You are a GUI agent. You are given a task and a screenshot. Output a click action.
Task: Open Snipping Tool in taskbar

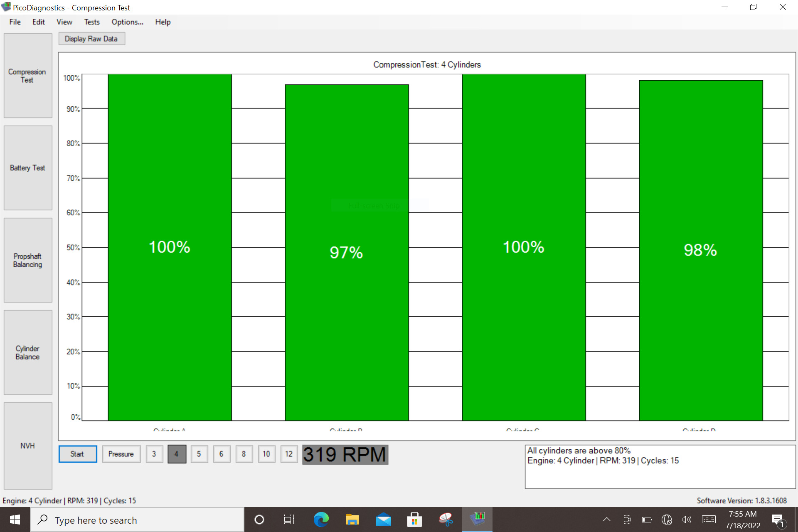446,520
